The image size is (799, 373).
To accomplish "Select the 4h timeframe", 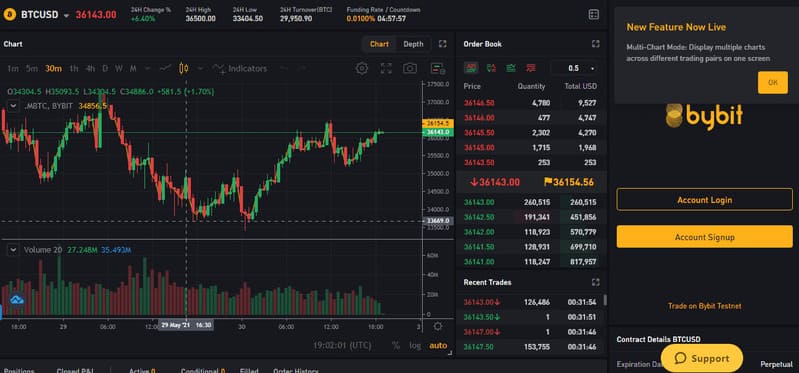I will point(90,69).
